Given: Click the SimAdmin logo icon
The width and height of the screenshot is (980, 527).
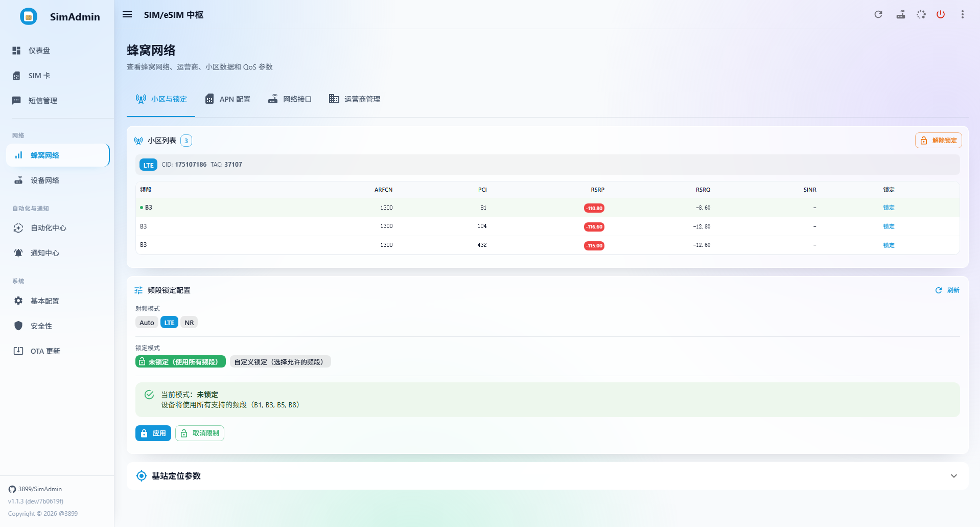Looking at the screenshot, I should (29, 16).
